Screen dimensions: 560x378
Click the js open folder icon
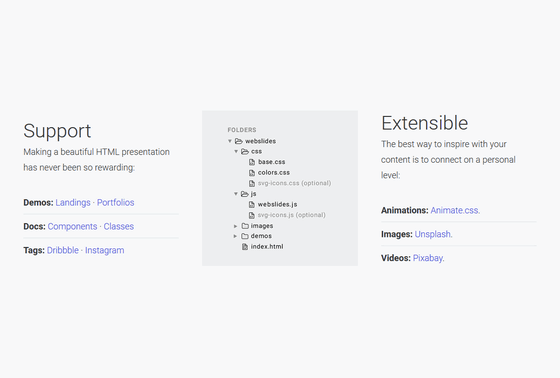coord(245,194)
